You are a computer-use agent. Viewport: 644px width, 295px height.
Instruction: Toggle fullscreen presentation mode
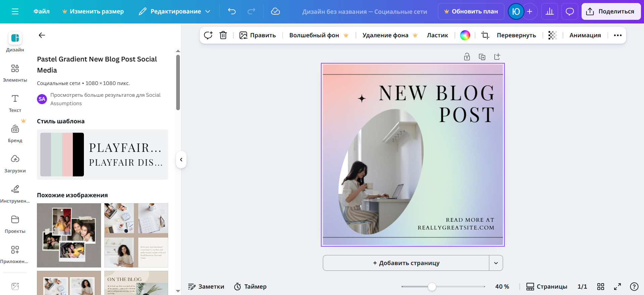point(617,287)
